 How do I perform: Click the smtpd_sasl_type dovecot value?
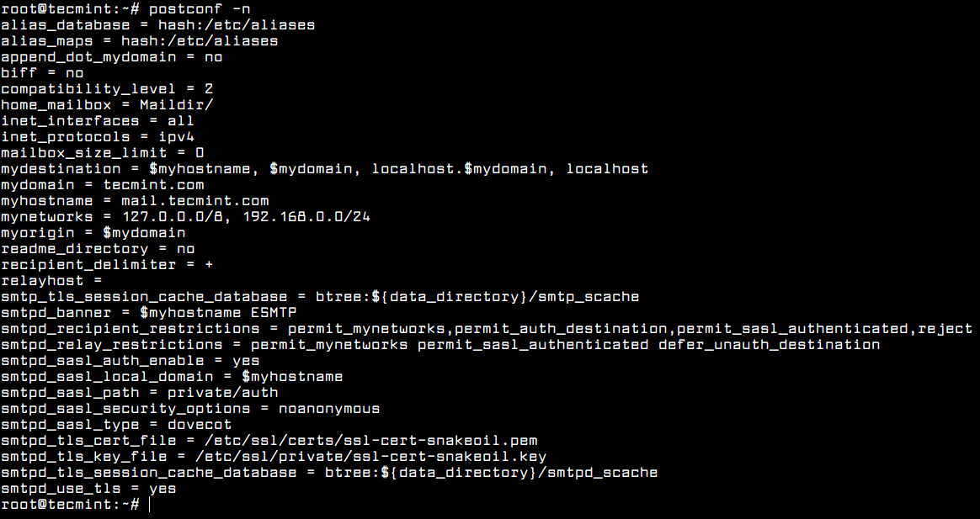(200, 425)
